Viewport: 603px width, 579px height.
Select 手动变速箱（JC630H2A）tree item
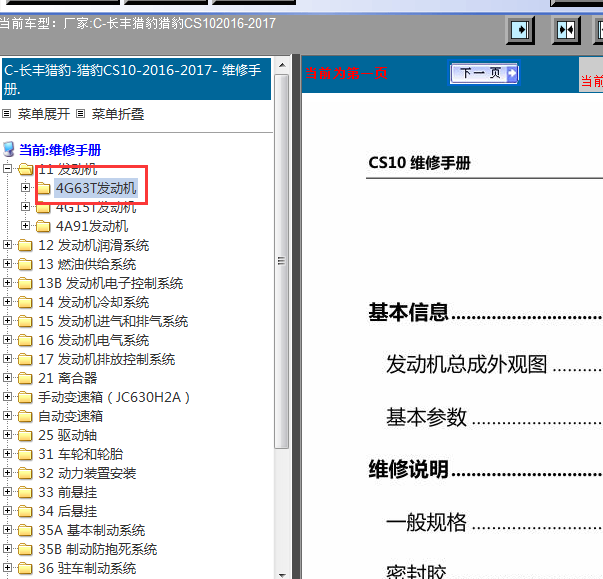114,397
